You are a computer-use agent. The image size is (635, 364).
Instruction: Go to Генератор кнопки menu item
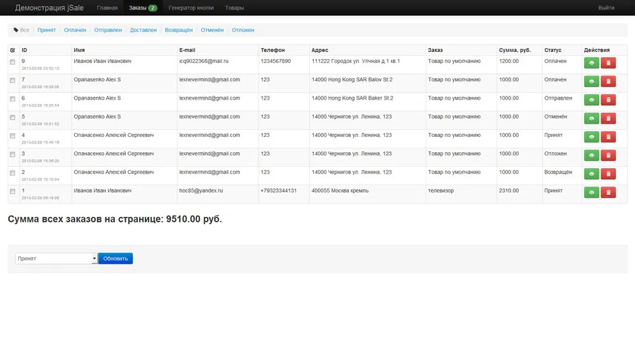pos(191,8)
